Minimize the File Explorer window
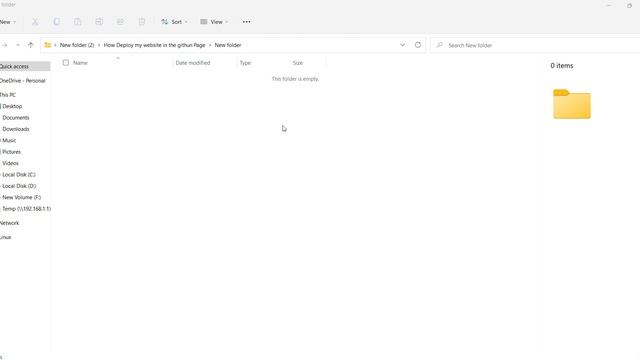This screenshot has width=640, height=360. click(x=609, y=5)
